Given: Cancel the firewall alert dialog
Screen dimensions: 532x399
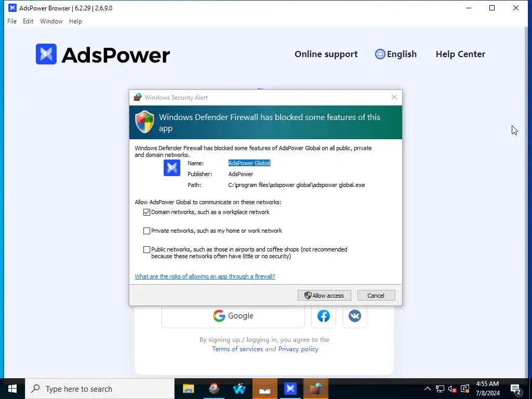Looking at the screenshot, I should tap(376, 296).
